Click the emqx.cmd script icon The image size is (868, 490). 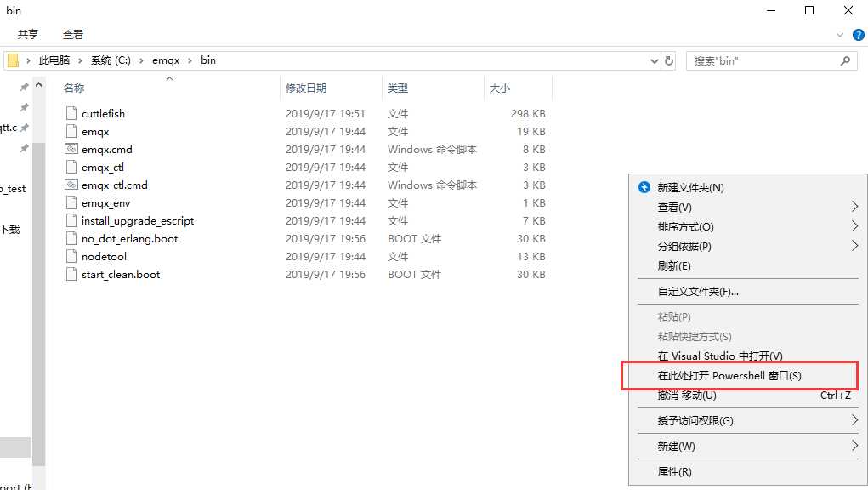click(71, 149)
